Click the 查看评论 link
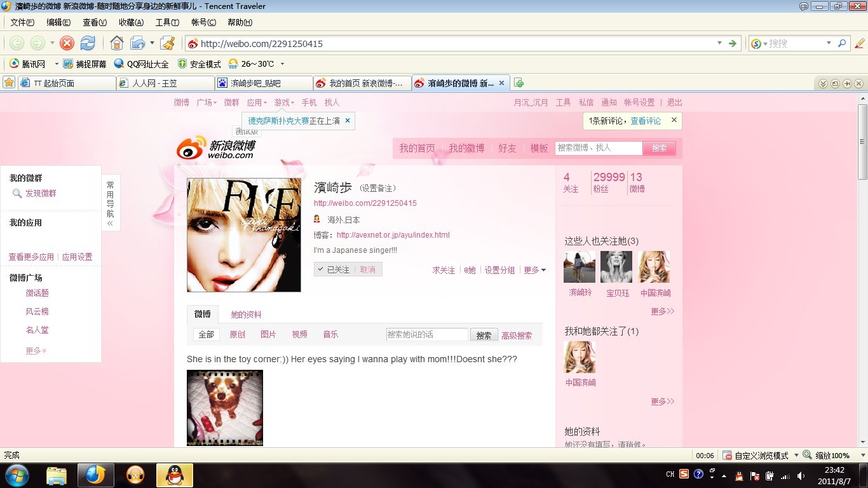 (646, 121)
